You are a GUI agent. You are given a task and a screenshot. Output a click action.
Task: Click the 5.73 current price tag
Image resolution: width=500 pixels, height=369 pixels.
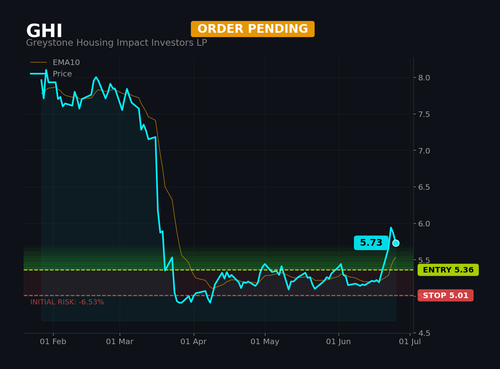point(371,242)
